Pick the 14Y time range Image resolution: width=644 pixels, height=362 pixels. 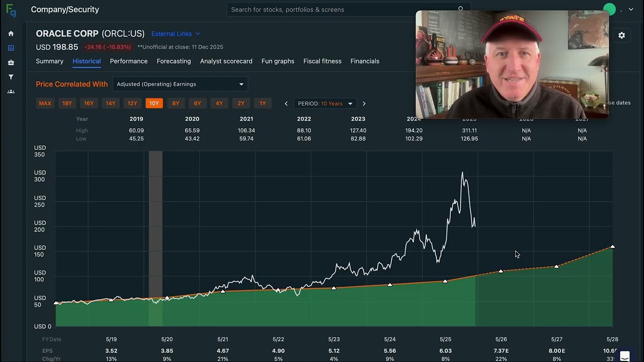[x=111, y=104]
